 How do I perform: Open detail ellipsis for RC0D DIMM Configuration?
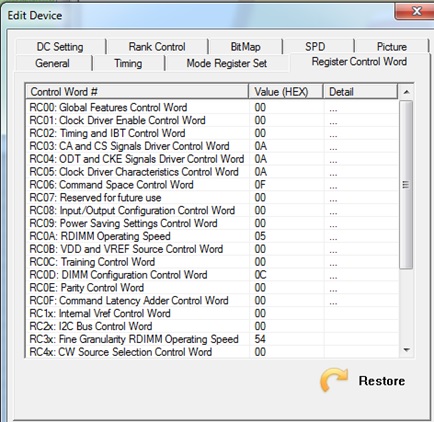pos(333,276)
